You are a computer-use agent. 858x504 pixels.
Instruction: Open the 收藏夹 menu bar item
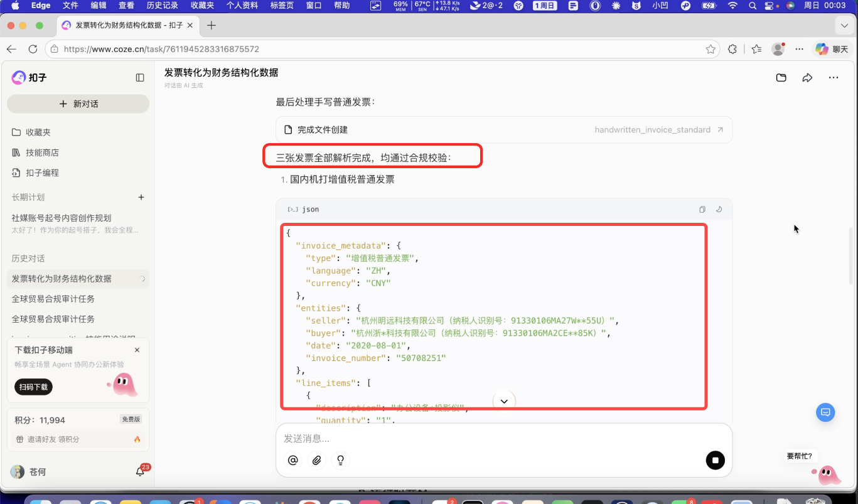click(202, 6)
